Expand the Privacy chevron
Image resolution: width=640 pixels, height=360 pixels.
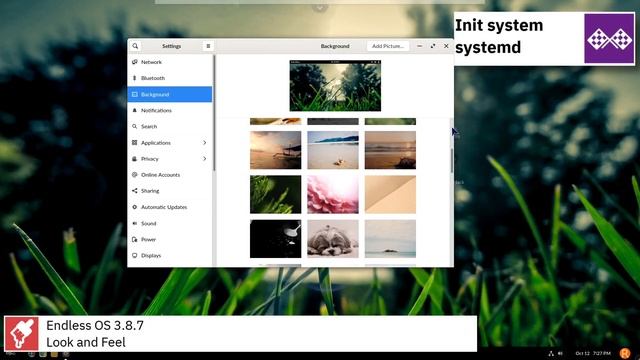point(204,158)
